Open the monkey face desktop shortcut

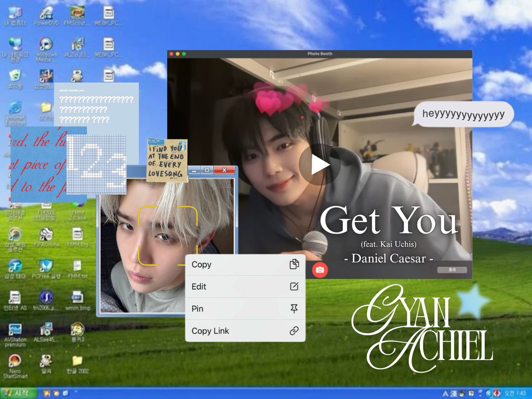(x=77, y=332)
